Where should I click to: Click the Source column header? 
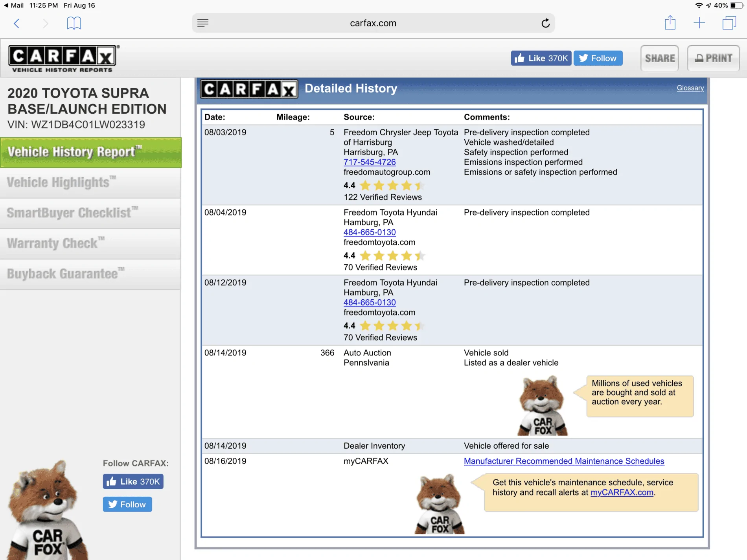[x=359, y=117]
